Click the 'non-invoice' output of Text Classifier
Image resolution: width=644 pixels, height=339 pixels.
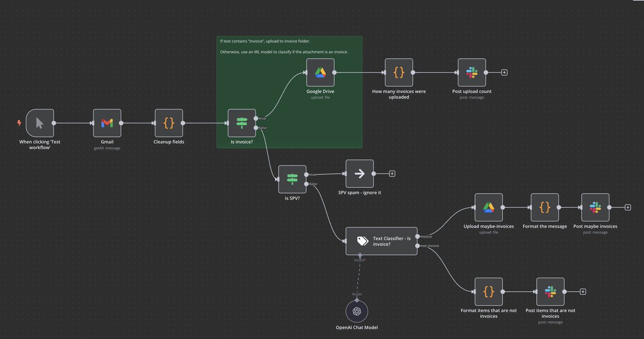pos(417,246)
